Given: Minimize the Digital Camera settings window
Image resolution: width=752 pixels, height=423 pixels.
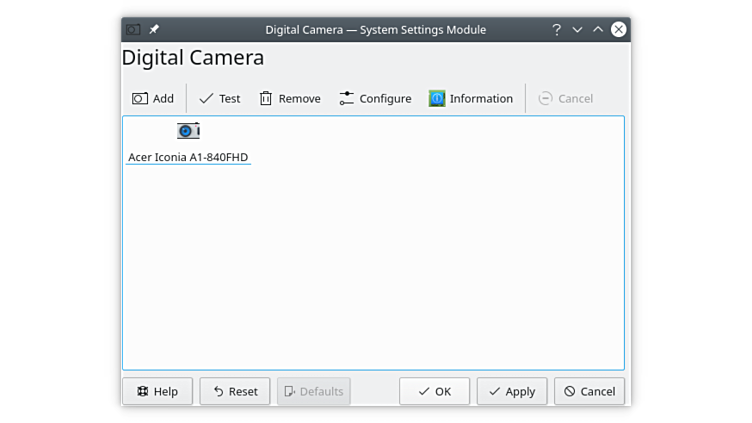Looking at the screenshot, I should [577, 30].
